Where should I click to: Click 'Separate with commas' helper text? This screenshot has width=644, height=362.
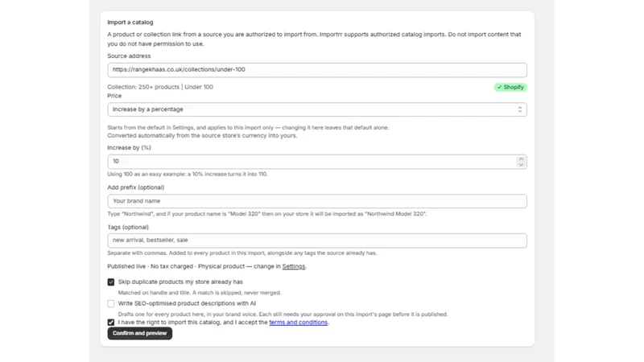pyautogui.click(x=242, y=253)
